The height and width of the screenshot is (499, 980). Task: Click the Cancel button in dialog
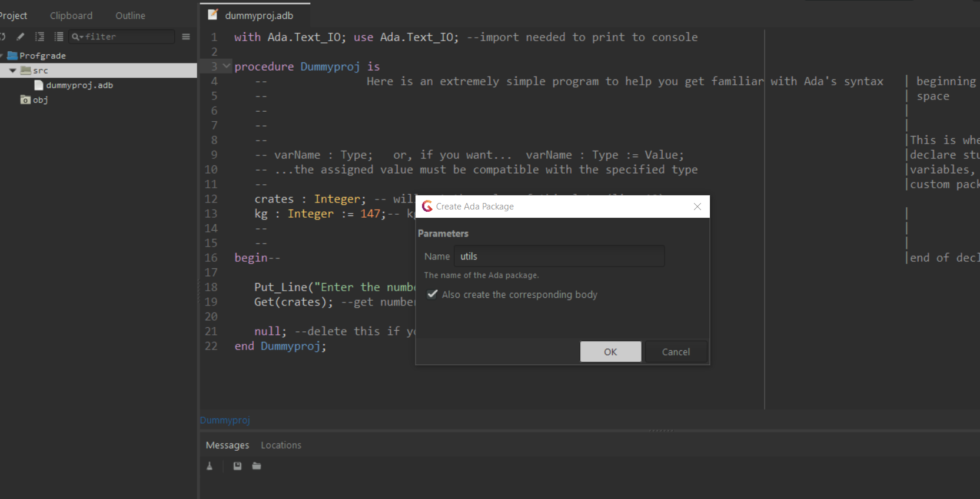[x=676, y=352]
